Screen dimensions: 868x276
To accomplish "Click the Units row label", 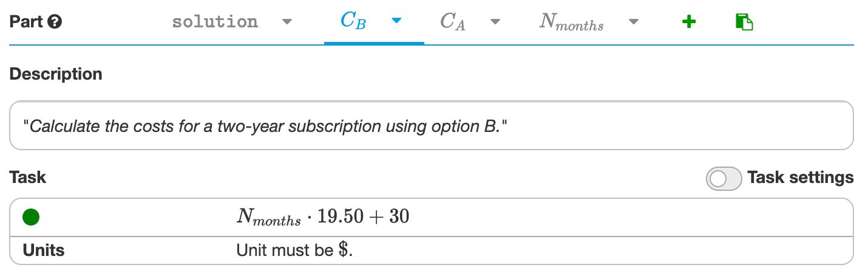I will [44, 250].
